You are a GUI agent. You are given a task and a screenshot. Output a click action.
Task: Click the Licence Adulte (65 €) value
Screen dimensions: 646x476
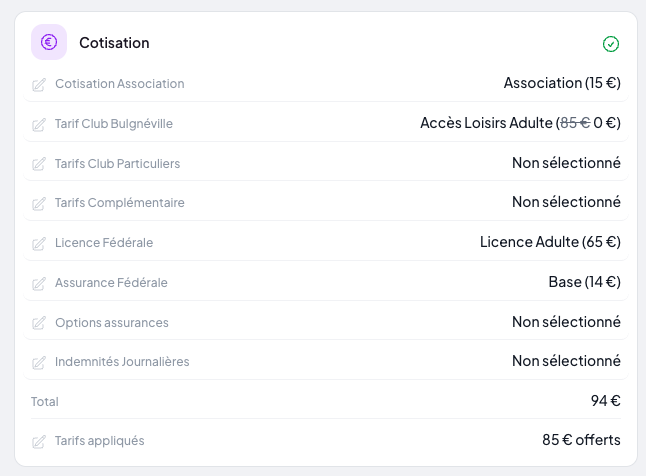coord(550,242)
